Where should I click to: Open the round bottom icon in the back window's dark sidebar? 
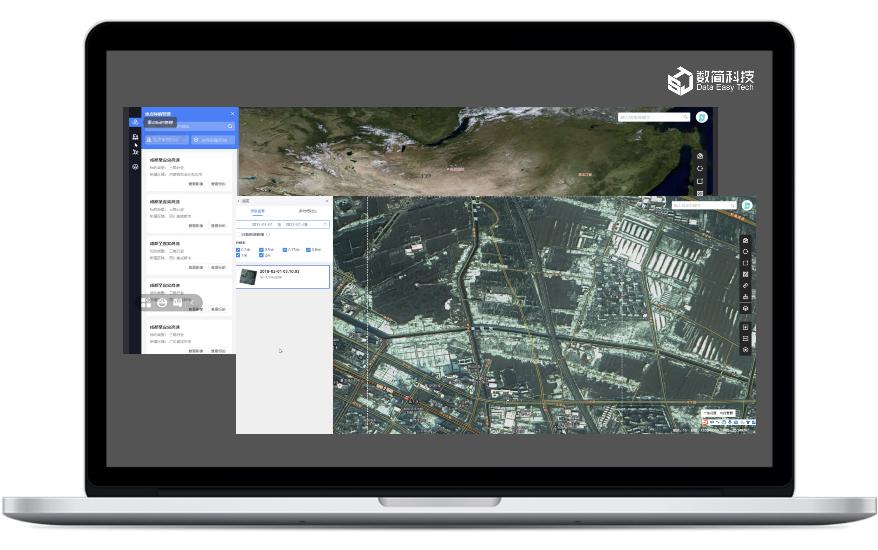pyautogui.click(x=135, y=167)
